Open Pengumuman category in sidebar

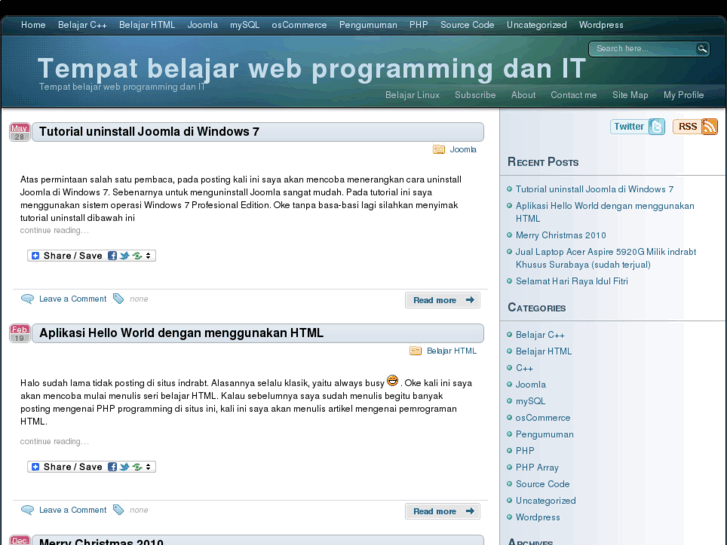pos(544,435)
